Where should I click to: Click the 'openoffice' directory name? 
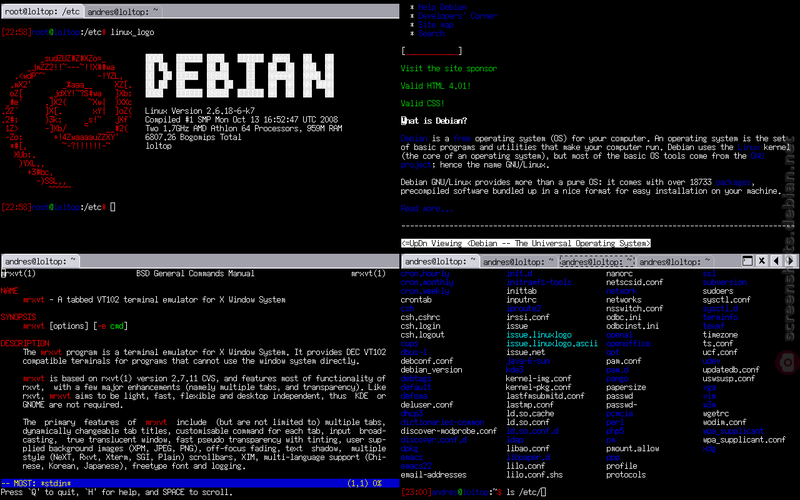(628, 343)
